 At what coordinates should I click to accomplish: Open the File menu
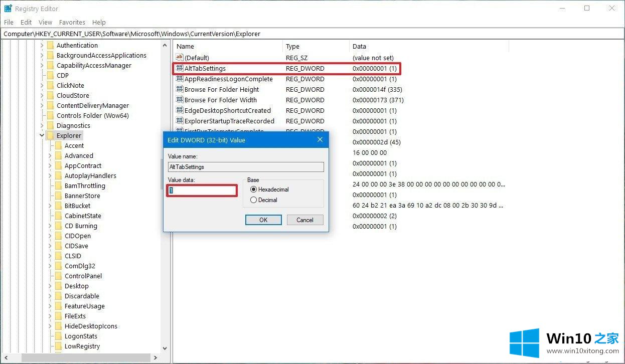[x=9, y=22]
